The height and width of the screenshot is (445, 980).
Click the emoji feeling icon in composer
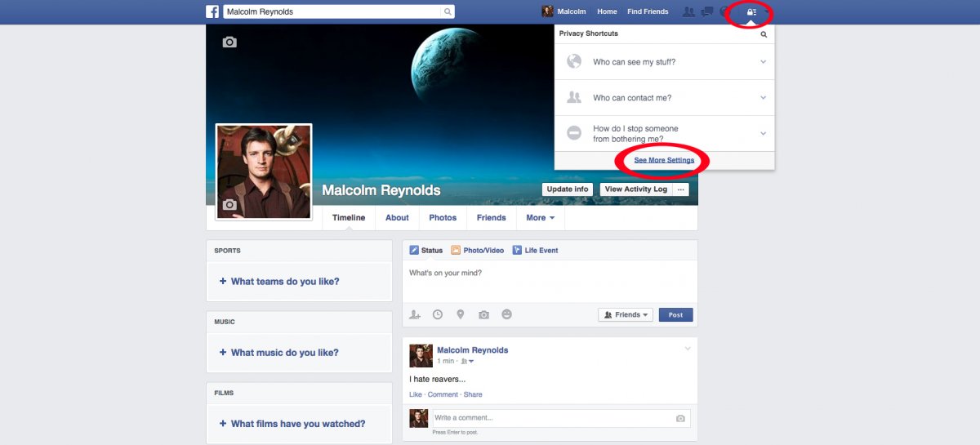coord(506,314)
